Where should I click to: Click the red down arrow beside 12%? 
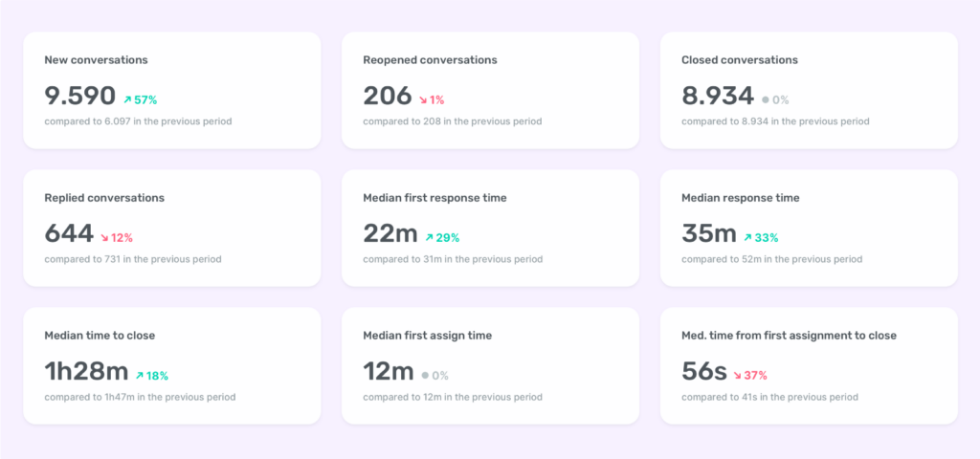(105, 237)
